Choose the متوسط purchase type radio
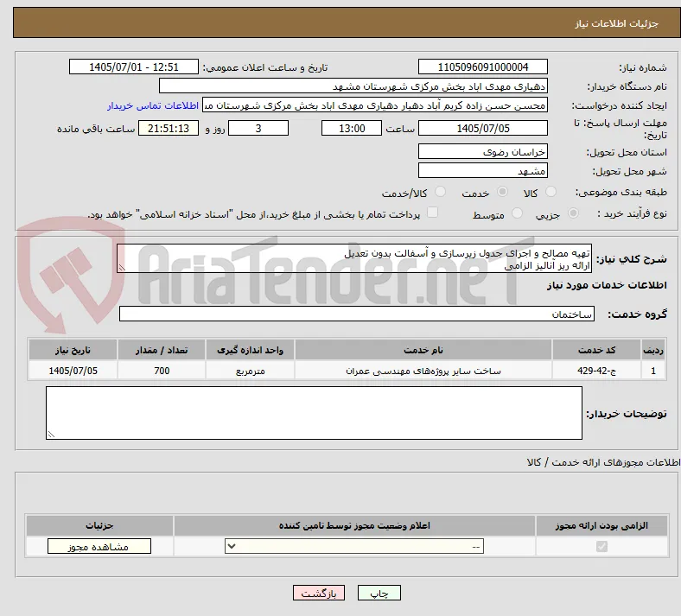The height and width of the screenshot is (616, 681). pyautogui.click(x=517, y=213)
